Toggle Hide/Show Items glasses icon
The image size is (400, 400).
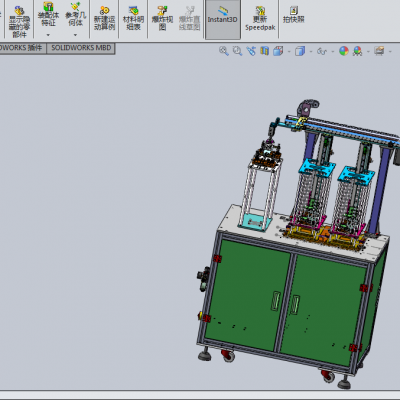pyautogui.click(x=322, y=51)
